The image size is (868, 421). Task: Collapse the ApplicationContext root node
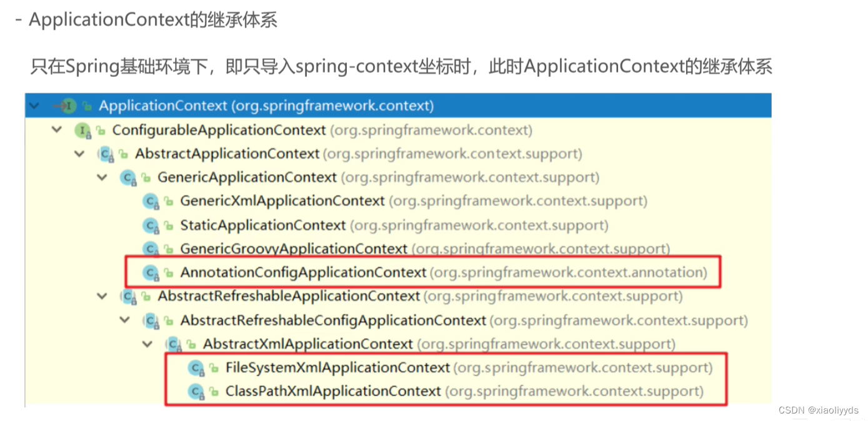click(34, 105)
